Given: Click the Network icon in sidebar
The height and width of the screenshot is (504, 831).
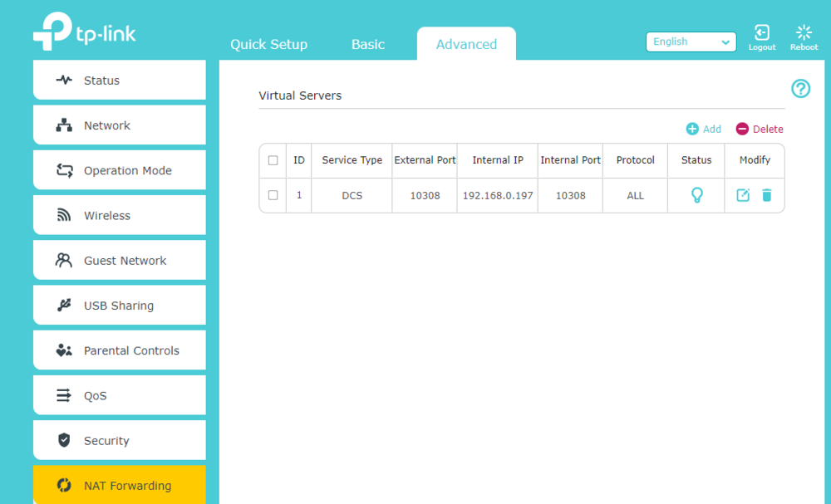Looking at the screenshot, I should (x=64, y=125).
